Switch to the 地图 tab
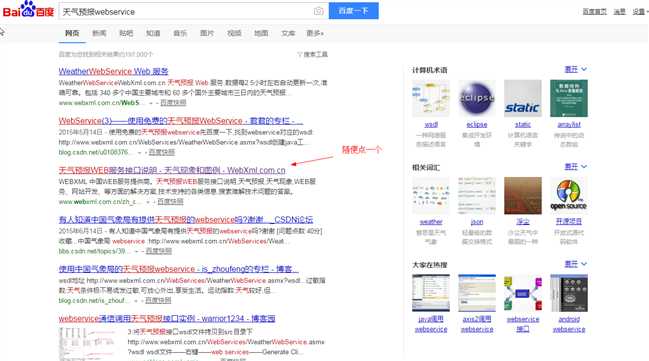 click(x=261, y=33)
